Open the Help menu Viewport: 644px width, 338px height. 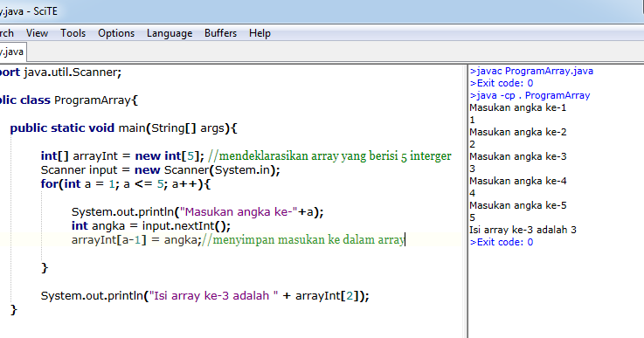coord(260,33)
